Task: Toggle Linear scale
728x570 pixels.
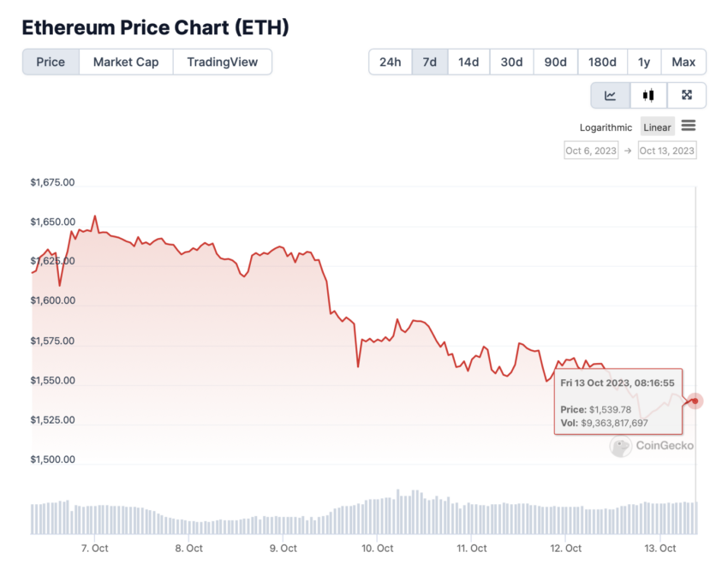Action: click(657, 127)
